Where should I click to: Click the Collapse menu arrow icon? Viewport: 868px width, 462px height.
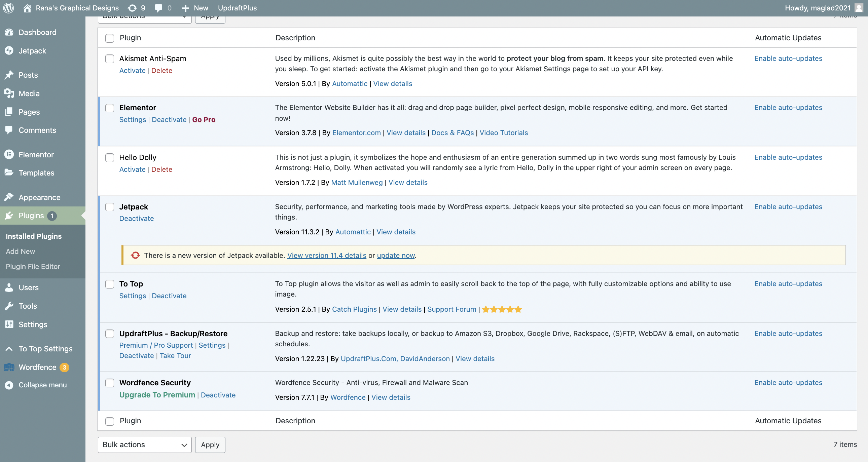pyautogui.click(x=9, y=385)
